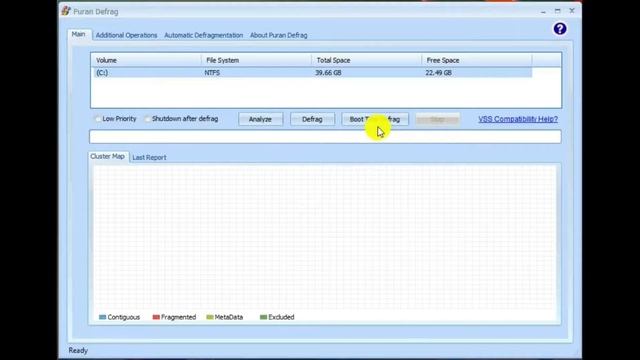
Task: Sort by the Free Space column header
Action: [x=476, y=60]
